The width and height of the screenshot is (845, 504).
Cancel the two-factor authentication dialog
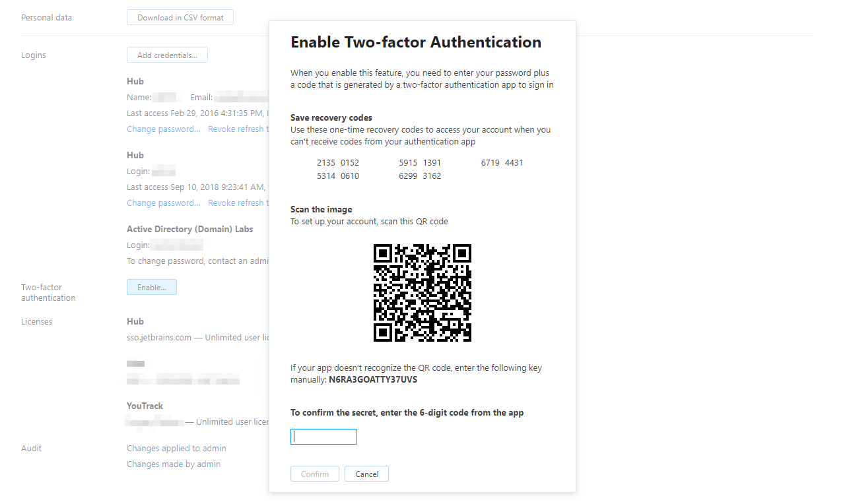coord(366,474)
